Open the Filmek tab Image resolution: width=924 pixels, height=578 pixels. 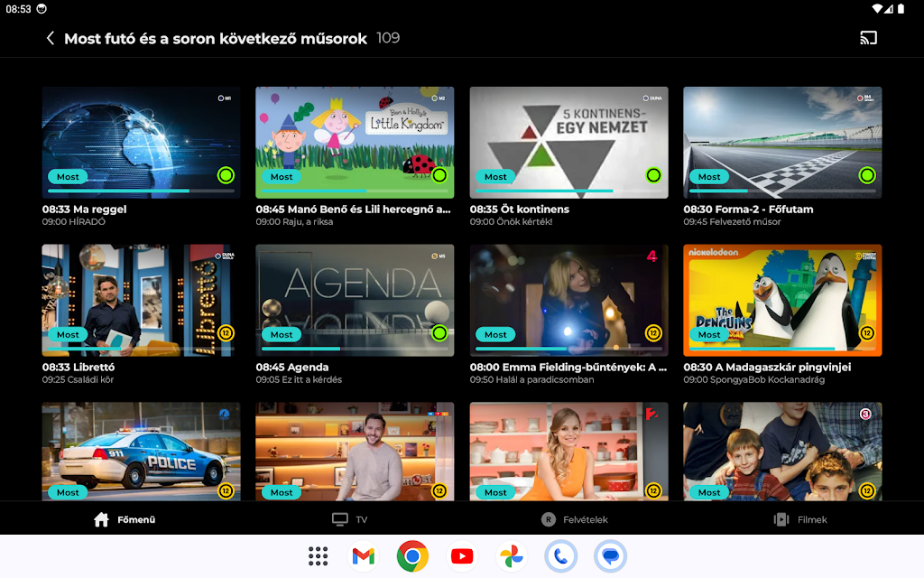[x=800, y=519]
